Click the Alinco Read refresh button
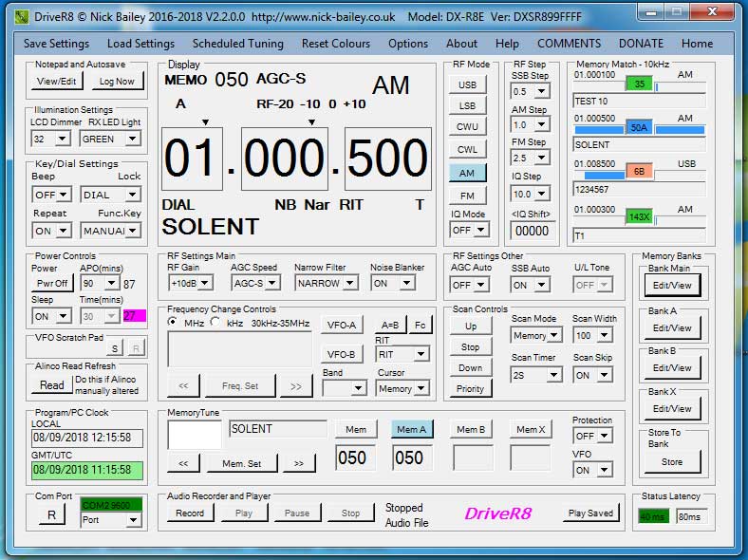The image size is (748, 560). click(51, 385)
